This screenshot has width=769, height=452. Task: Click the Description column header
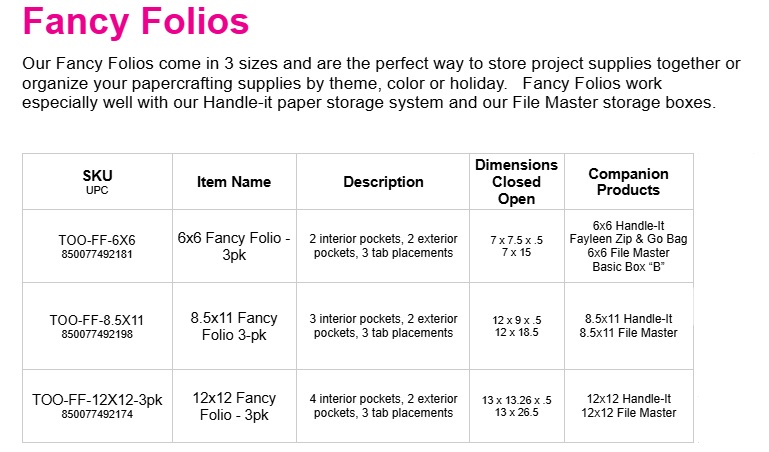(383, 182)
